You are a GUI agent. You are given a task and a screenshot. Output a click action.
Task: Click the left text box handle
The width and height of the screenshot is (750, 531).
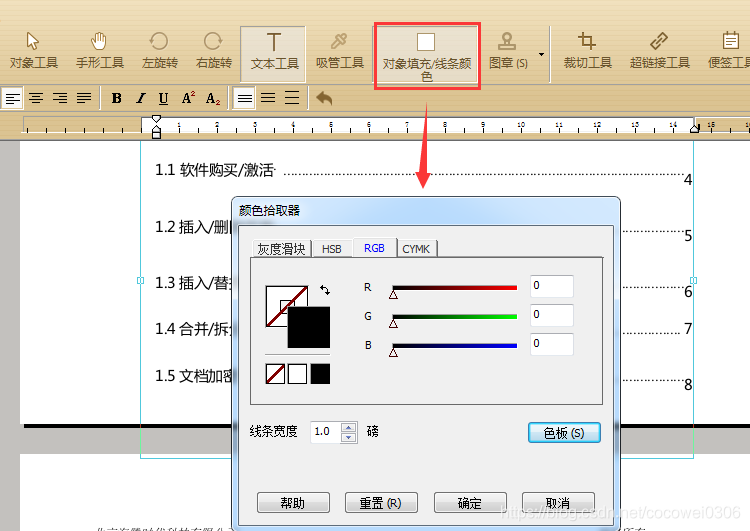(140, 280)
